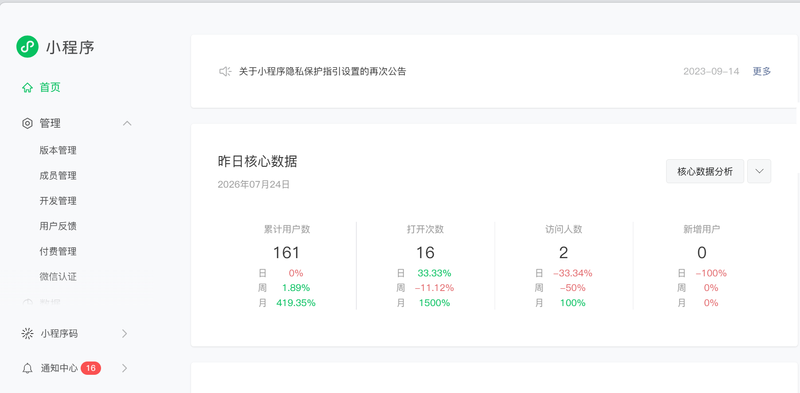Open the 关于小程序隐私保护指引设置的再次公告 announcement
The width and height of the screenshot is (800, 393).
click(322, 71)
